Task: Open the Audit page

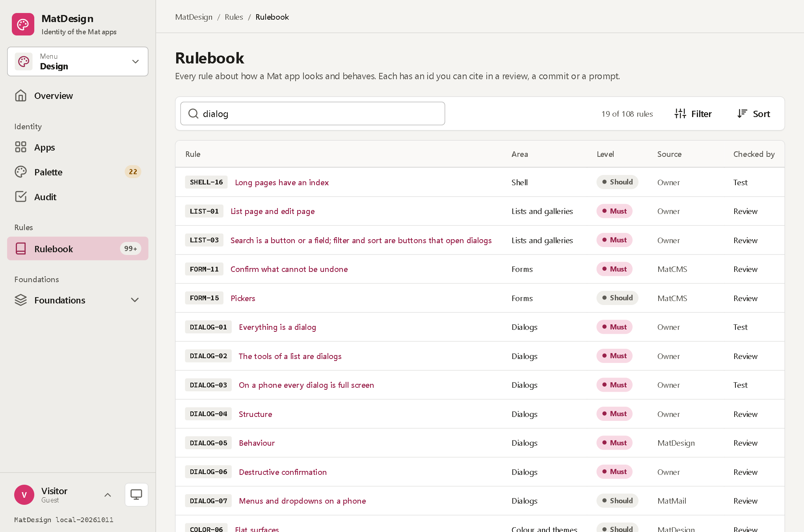Action: (x=78, y=197)
